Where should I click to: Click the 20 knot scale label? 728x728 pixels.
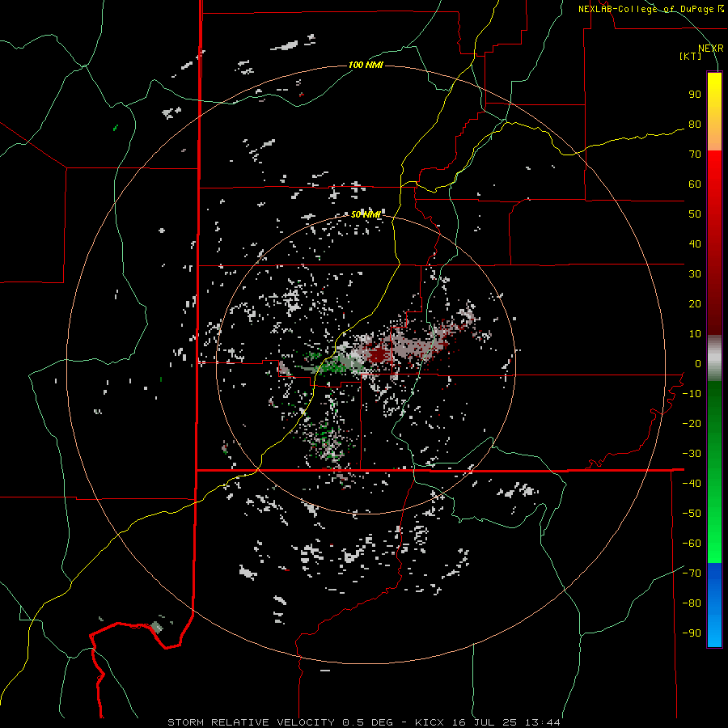pos(695,303)
